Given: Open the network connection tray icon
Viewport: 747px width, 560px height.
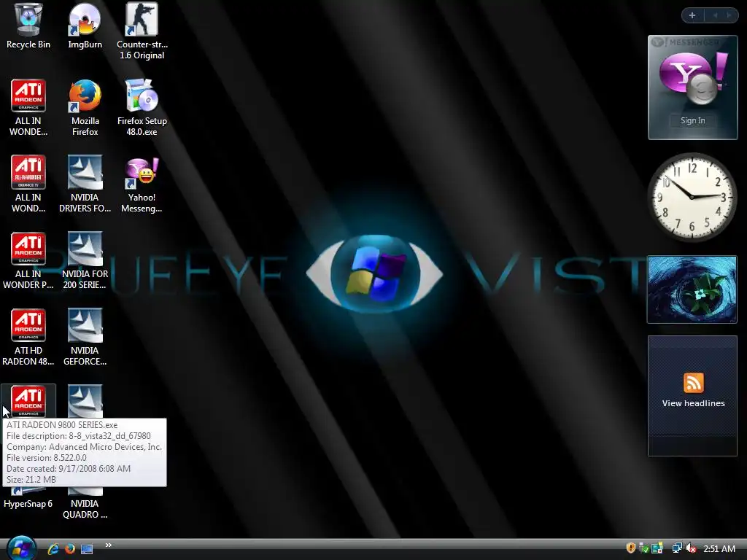Looking at the screenshot, I should click(x=676, y=548).
